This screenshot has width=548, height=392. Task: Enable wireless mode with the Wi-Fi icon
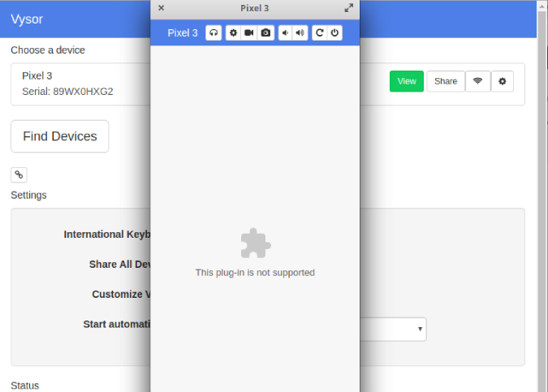click(477, 81)
